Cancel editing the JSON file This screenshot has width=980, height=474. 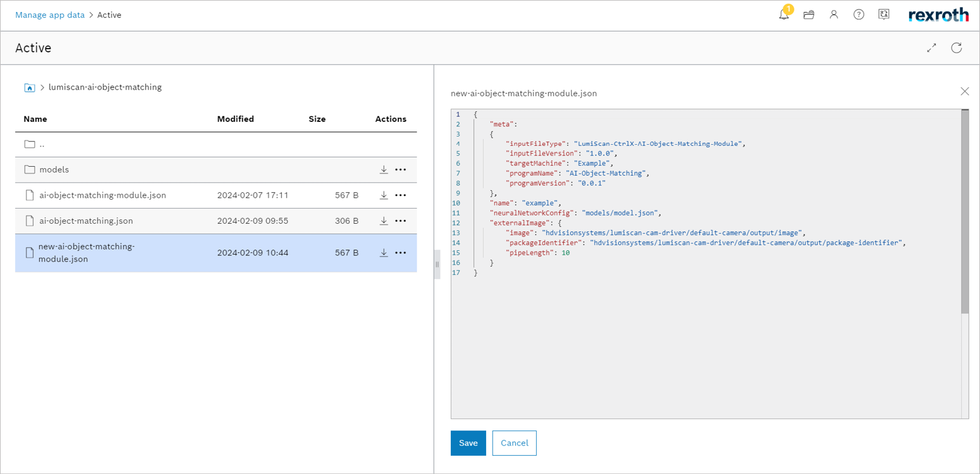pos(515,443)
